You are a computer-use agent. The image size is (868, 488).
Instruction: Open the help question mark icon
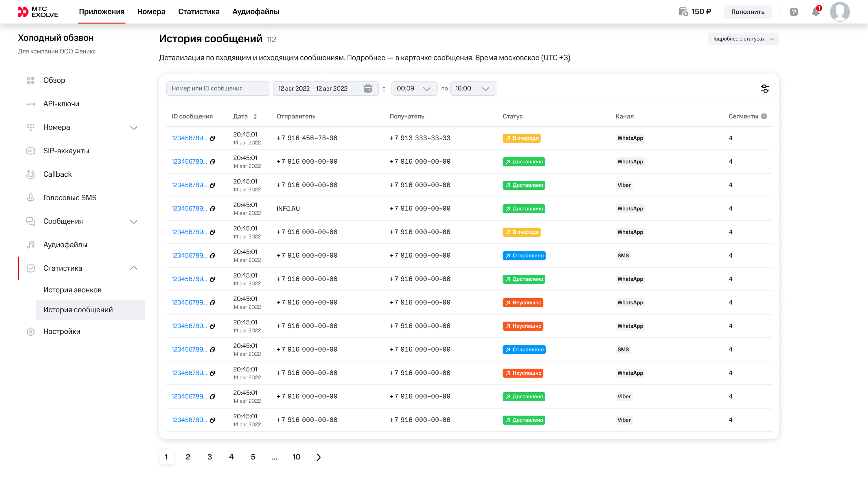point(794,12)
